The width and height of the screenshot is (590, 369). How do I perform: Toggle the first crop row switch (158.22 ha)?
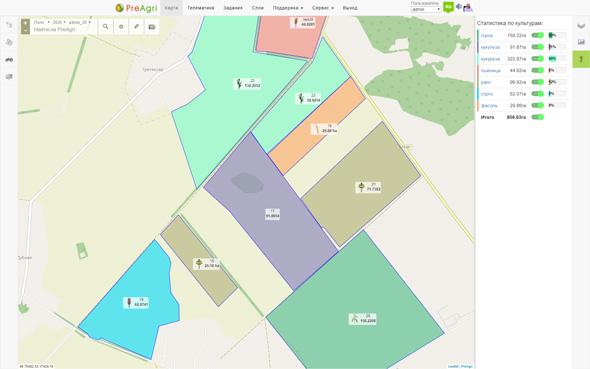(537, 35)
